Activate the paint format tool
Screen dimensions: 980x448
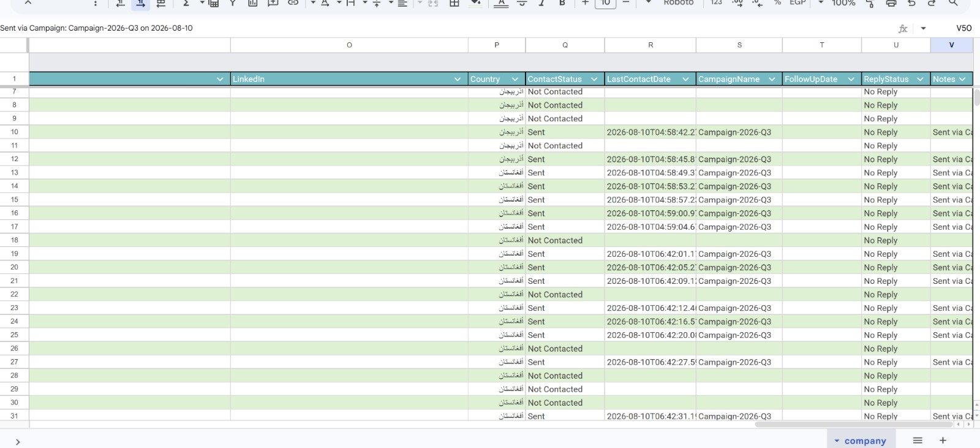(870, 3)
